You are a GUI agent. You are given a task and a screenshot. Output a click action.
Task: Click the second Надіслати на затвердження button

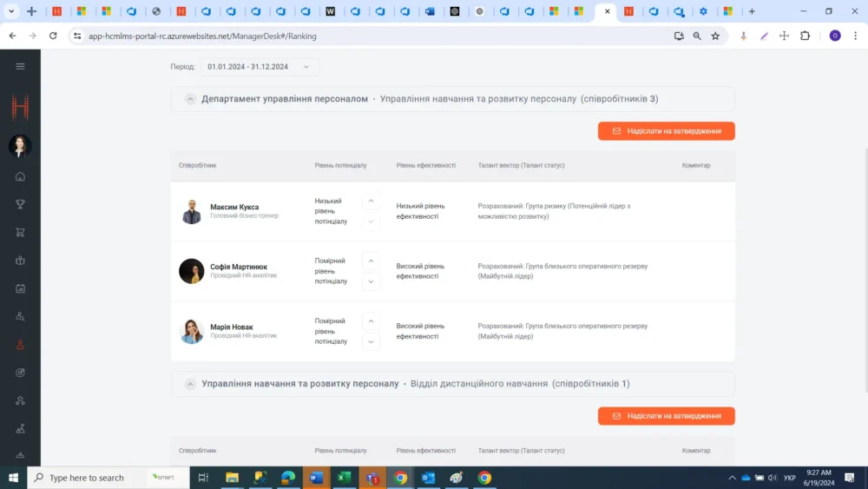click(x=666, y=416)
